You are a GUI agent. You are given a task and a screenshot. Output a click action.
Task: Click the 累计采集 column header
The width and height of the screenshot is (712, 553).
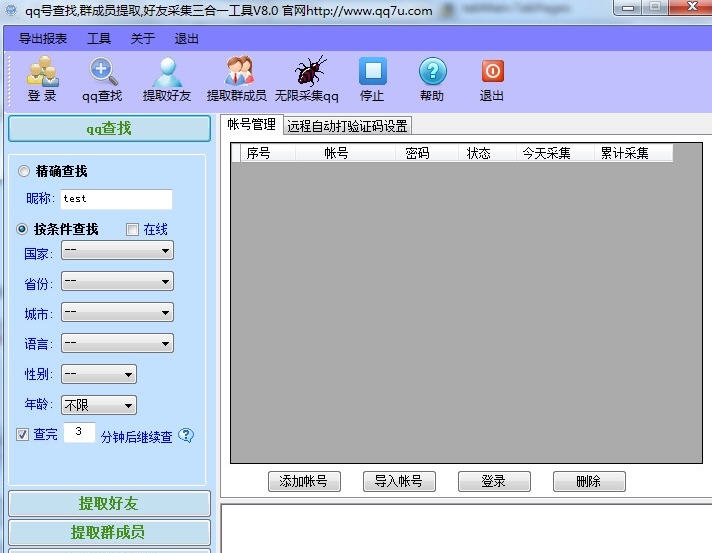[x=633, y=153]
